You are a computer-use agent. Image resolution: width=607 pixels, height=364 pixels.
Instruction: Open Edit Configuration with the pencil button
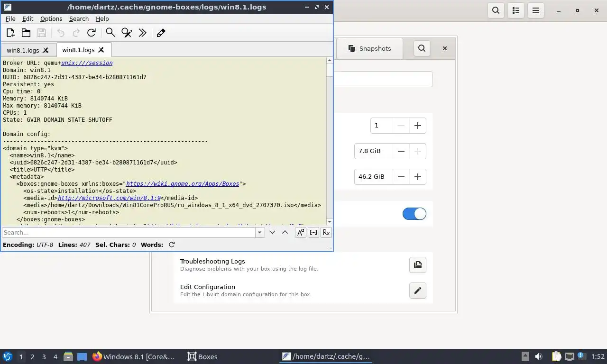pyautogui.click(x=418, y=291)
